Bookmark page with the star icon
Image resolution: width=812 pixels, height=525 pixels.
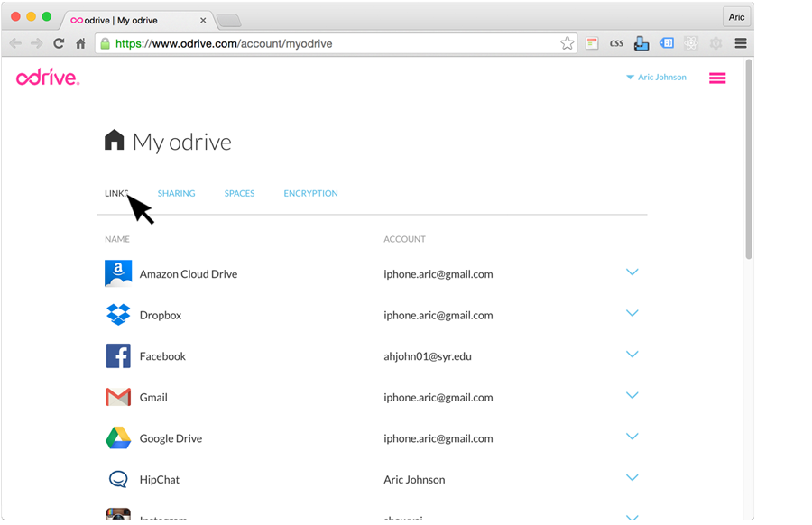tap(567, 43)
